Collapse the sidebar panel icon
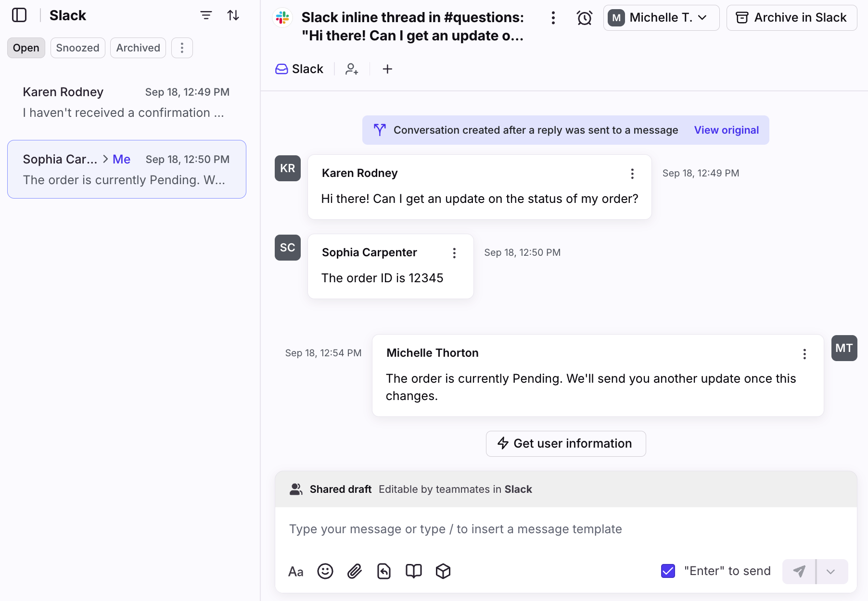Viewport: 868px width, 601px height. point(19,15)
